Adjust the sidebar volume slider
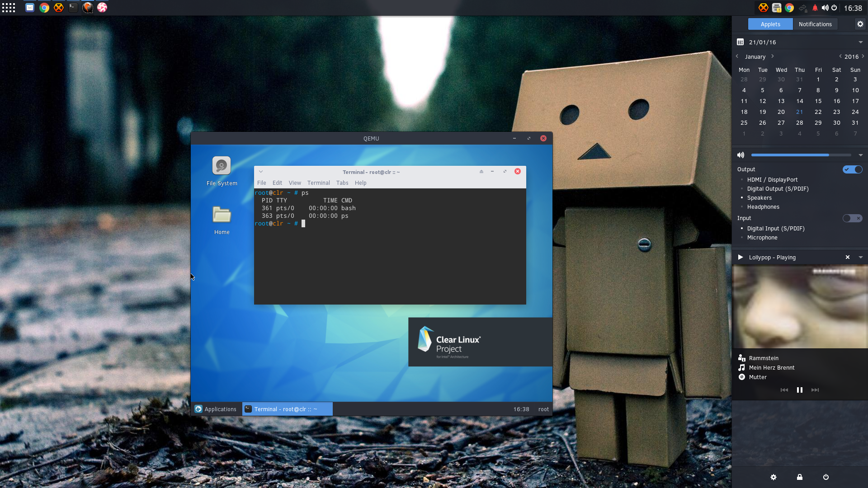 (x=801, y=155)
